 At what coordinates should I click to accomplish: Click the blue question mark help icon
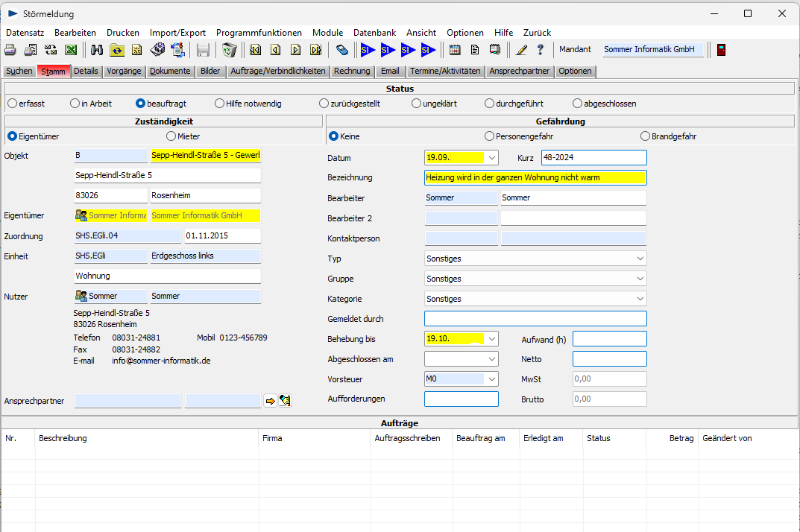(x=541, y=50)
